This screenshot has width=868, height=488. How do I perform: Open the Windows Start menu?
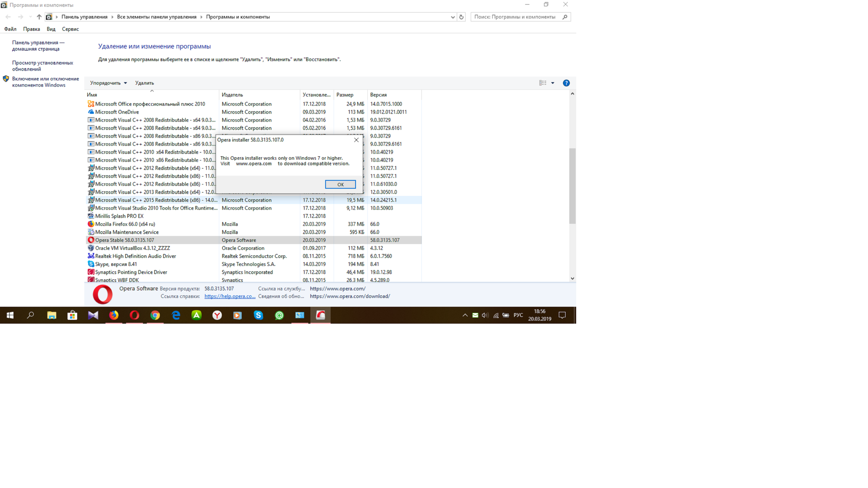[x=10, y=315]
